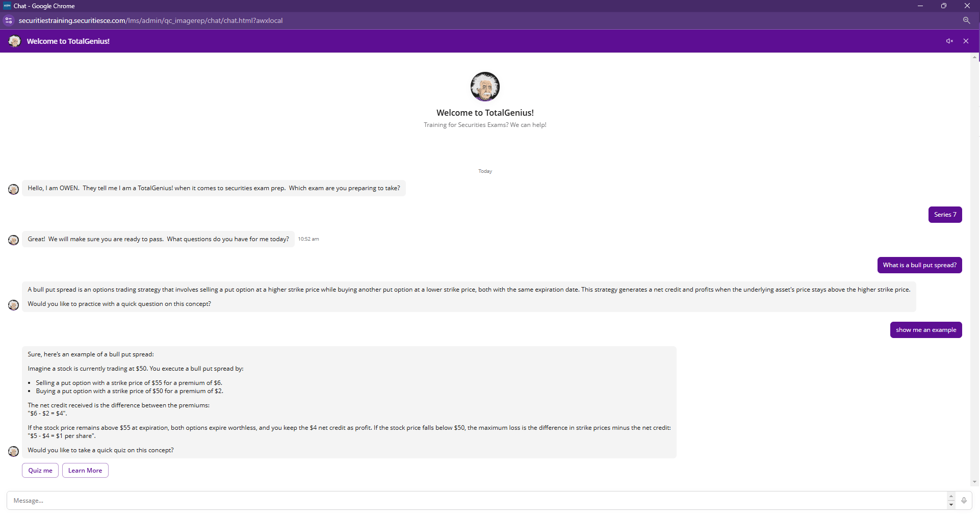
Task: Click the URL in the address bar
Action: pos(150,20)
